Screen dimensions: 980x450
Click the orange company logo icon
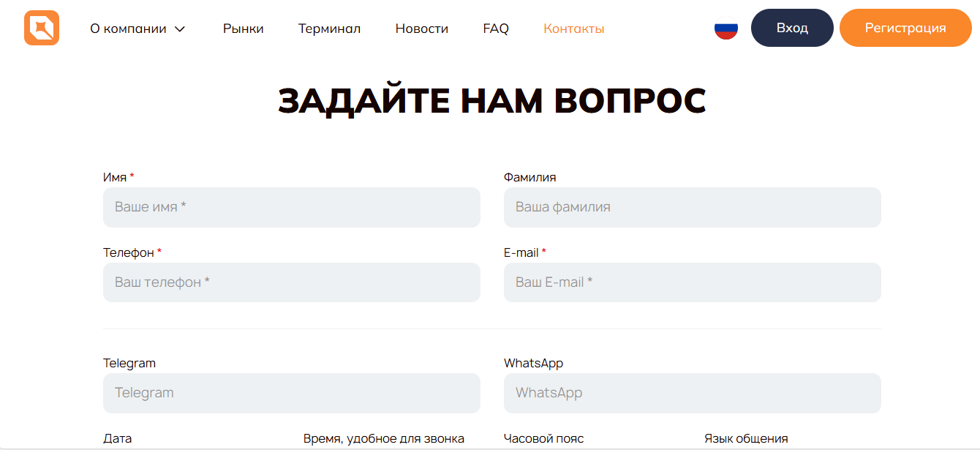point(42,28)
